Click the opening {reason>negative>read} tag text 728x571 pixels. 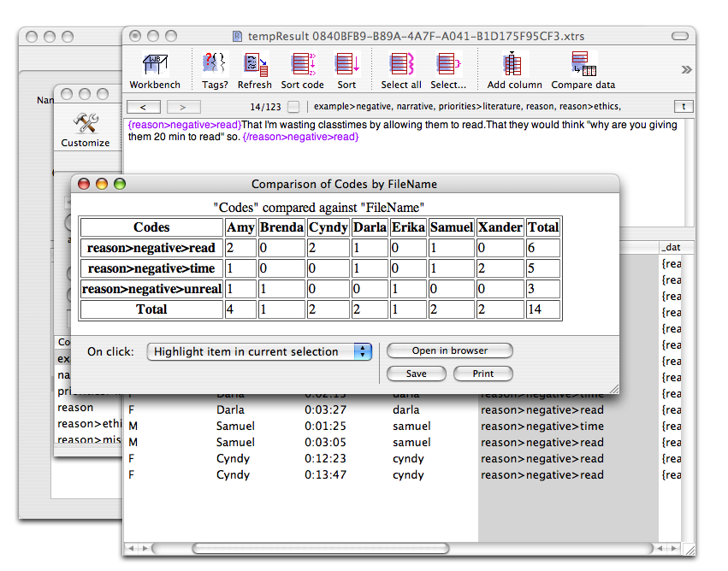click(185, 125)
